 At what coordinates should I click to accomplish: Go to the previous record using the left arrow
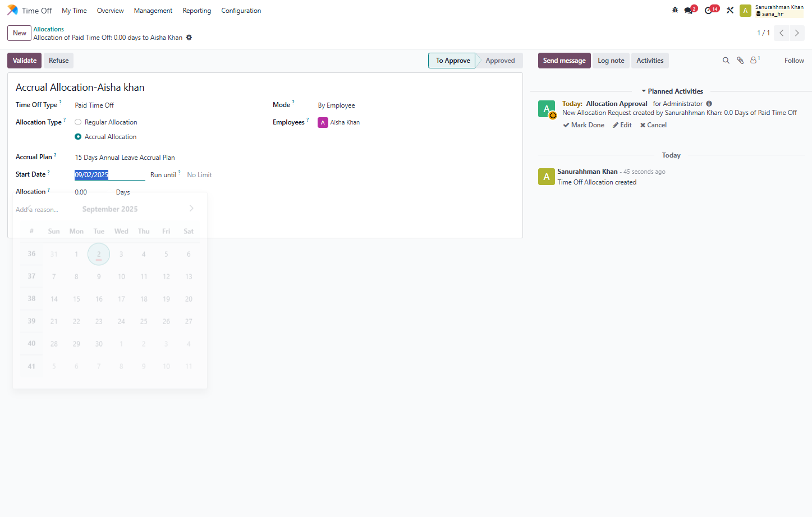(x=781, y=33)
